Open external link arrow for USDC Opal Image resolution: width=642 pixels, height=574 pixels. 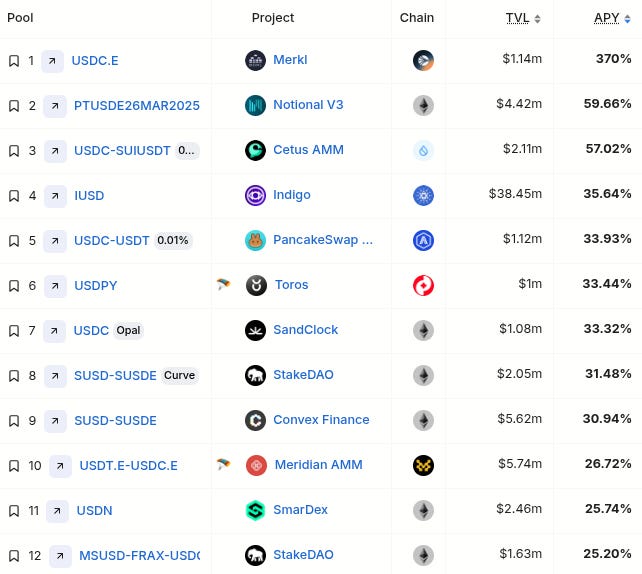click(54, 332)
